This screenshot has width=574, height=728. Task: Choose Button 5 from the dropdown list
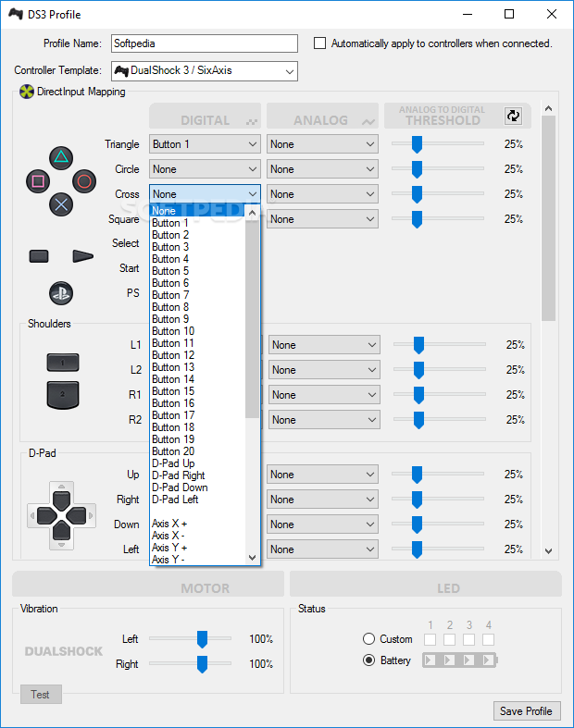[197, 271]
